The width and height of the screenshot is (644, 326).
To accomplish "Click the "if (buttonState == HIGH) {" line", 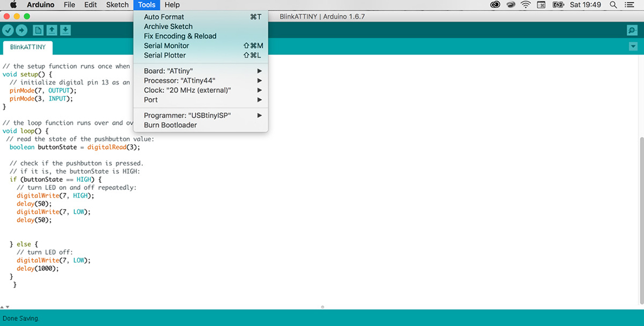I will tap(56, 179).
